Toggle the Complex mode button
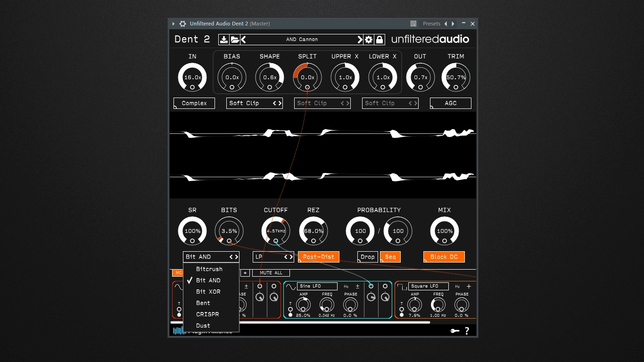The height and width of the screenshot is (362, 644). pyautogui.click(x=194, y=103)
